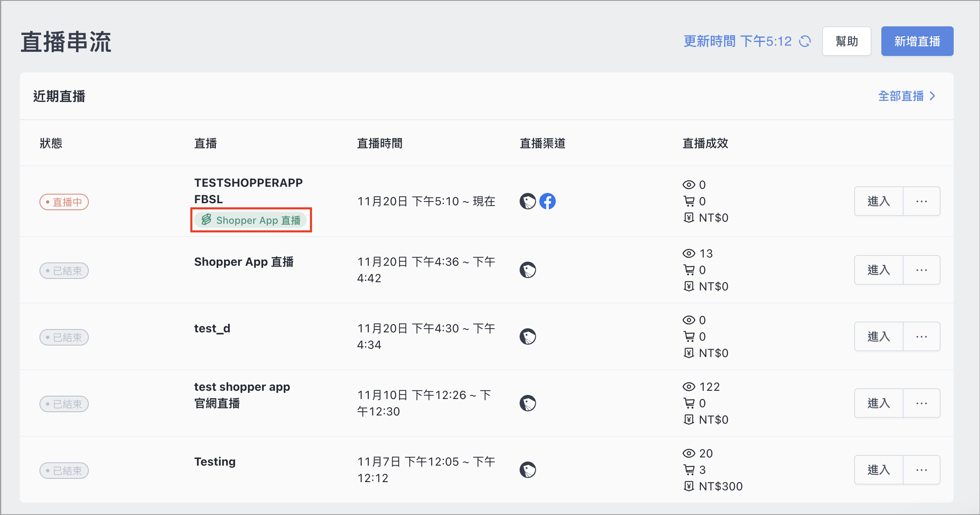Image resolution: width=980 pixels, height=515 pixels.
Task: Click the Shopper App 直播 stream title
Action: (x=244, y=262)
